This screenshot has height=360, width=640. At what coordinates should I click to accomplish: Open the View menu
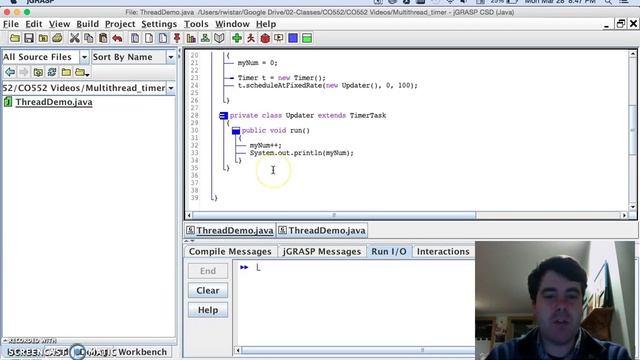point(59,24)
